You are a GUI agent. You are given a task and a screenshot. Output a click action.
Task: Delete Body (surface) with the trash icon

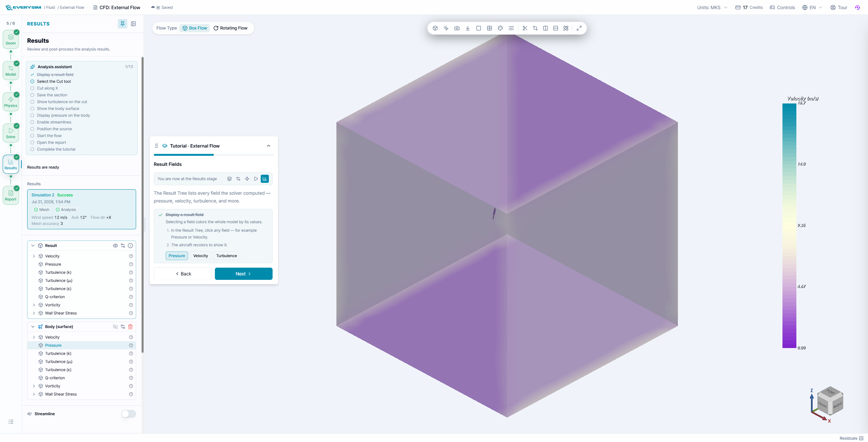click(x=130, y=327)
